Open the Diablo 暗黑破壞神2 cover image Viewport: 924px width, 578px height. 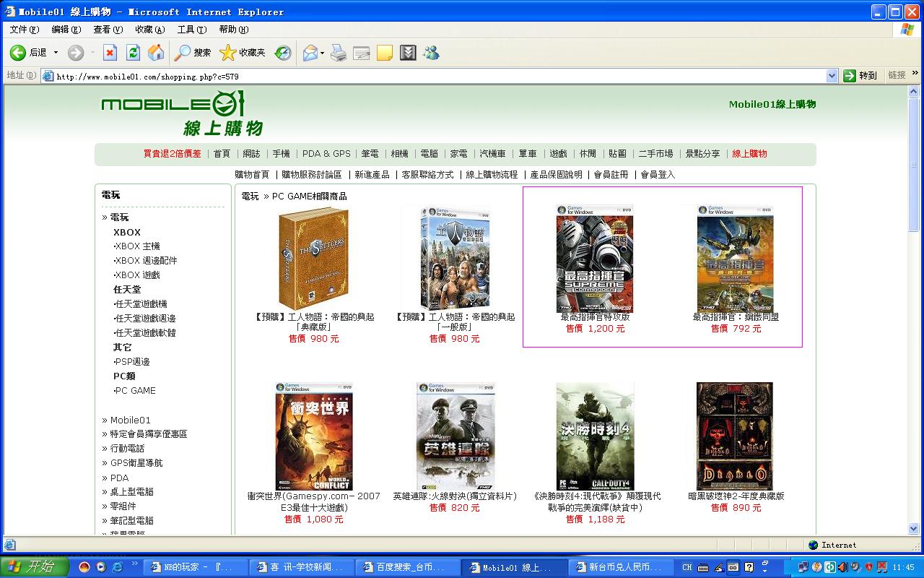coord(734,436)
